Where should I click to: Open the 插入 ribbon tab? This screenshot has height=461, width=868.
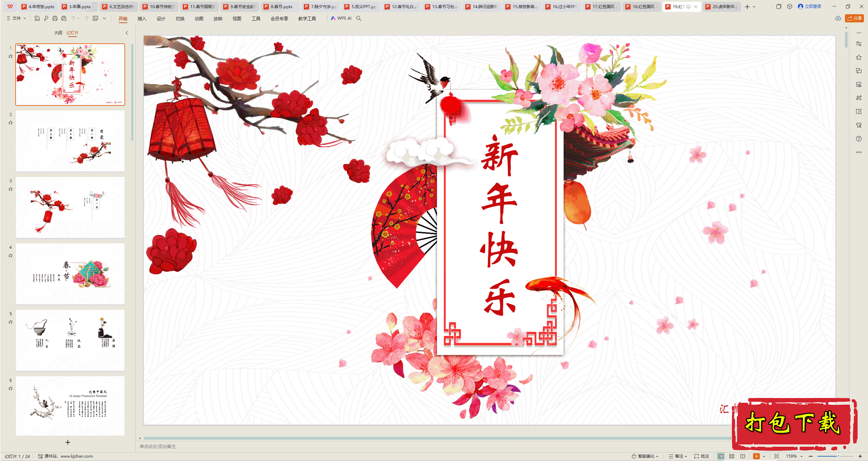142,19
